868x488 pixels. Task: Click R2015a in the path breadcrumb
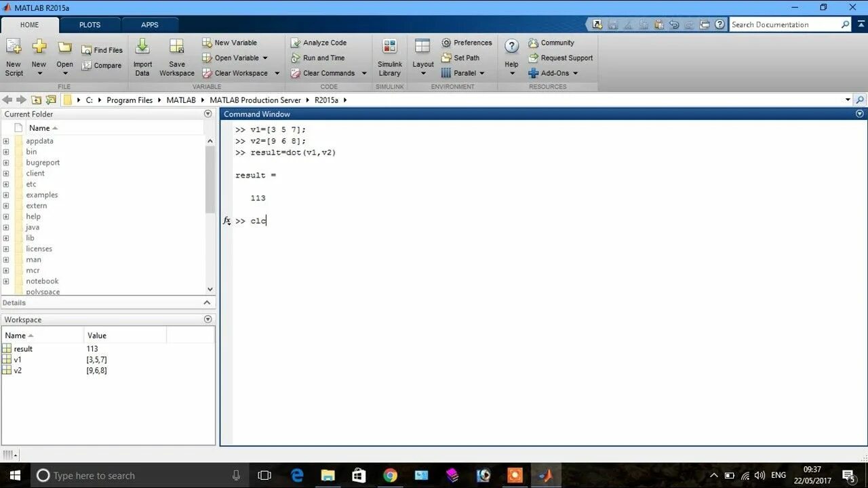pyautogui.click(x=327, y=100)
